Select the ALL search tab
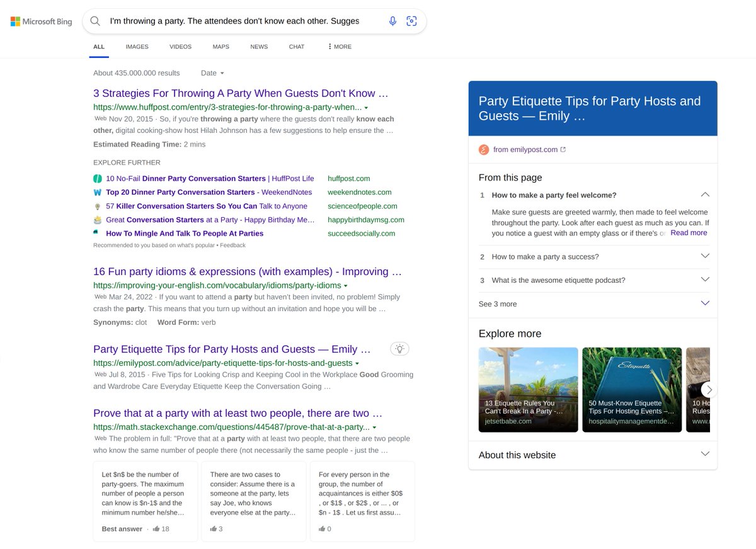The width and height of the screenshot is (756, 549). 99,47
